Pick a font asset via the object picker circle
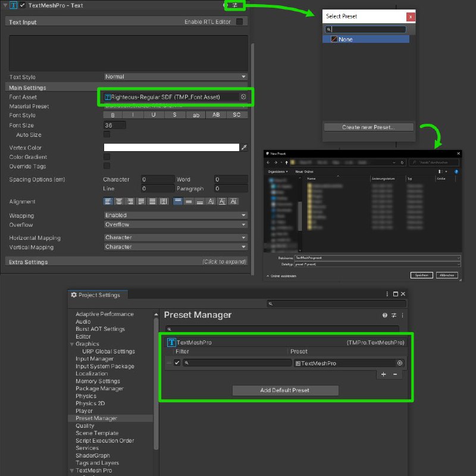The width and height of the screenshot is (476, 476). (243, 97)
